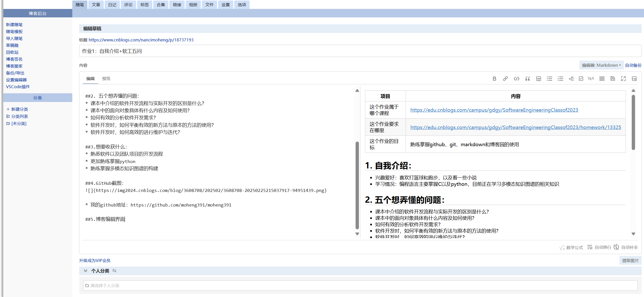
Task: Toggle the 数学公式 math formula option
Action: [571, 247]
